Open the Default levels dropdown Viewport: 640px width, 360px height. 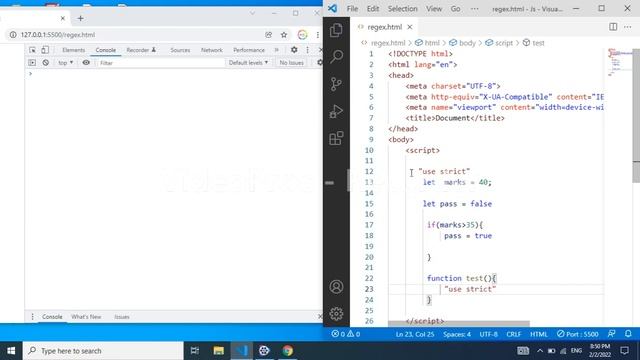[x=248, y=63]
